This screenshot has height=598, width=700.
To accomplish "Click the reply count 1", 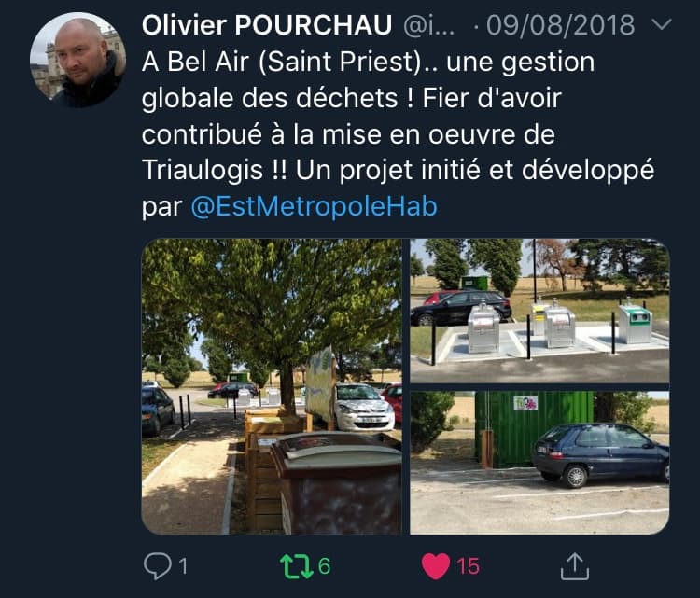I will [x=183, y=566].
